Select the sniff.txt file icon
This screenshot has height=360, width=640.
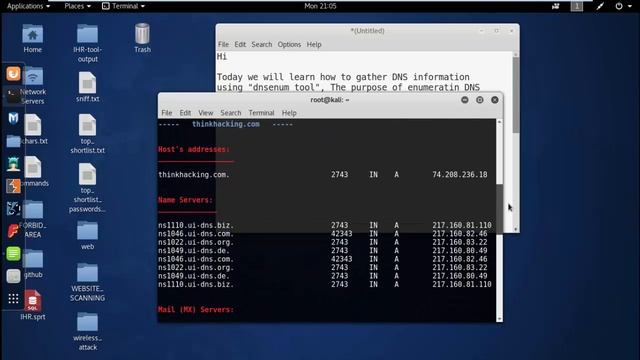pos(87,87)
